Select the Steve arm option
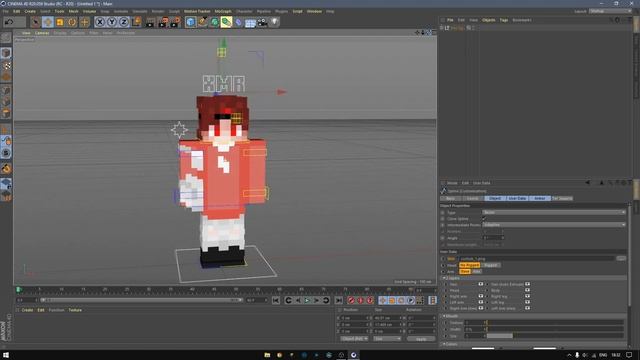The height and width of the screenshot is (360, 640). click(465, 271)
